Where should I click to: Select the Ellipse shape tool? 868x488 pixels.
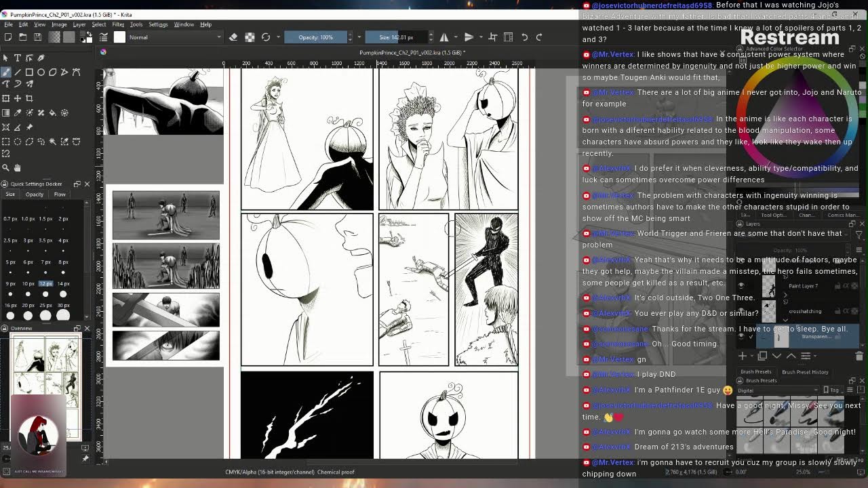pos(41,72)
